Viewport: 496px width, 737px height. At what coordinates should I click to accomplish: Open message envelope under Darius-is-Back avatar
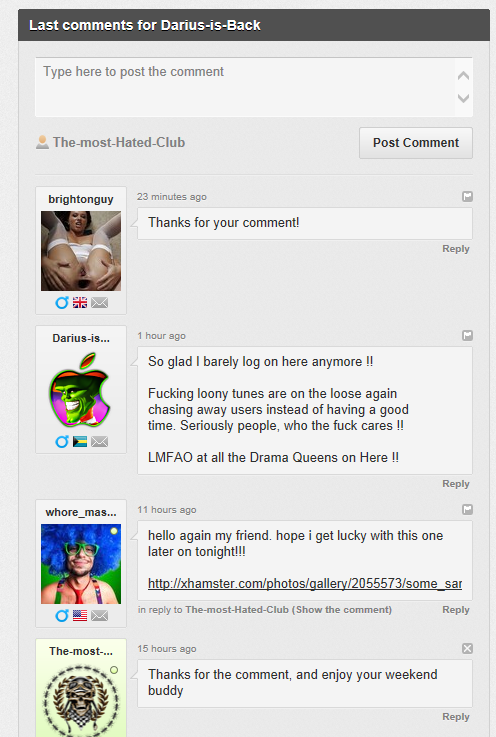[x=100, y=441]
